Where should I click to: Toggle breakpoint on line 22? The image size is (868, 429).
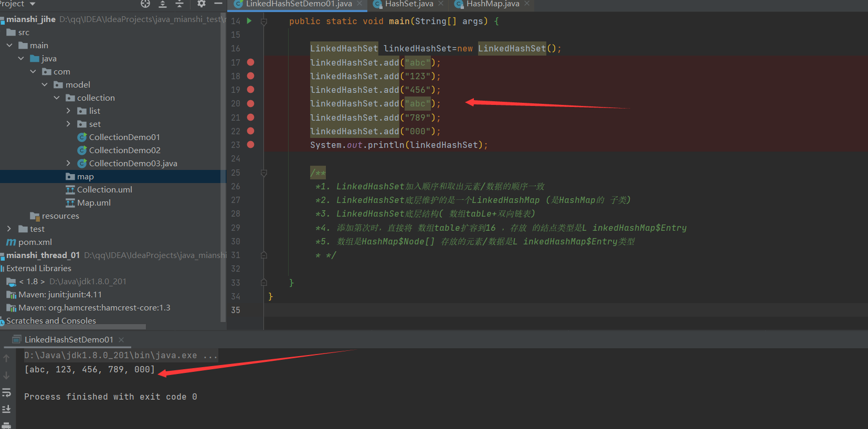click(251, 131)
